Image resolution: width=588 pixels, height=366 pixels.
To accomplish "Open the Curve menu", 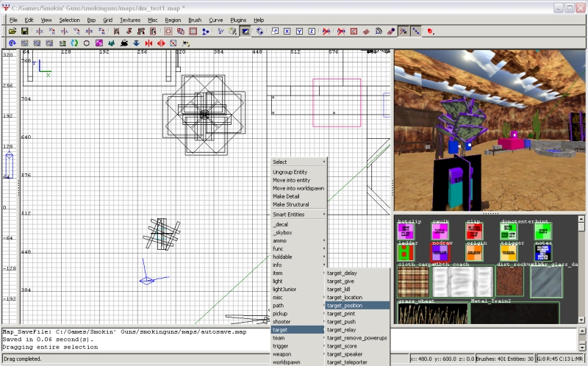I will tap(215, 20).
